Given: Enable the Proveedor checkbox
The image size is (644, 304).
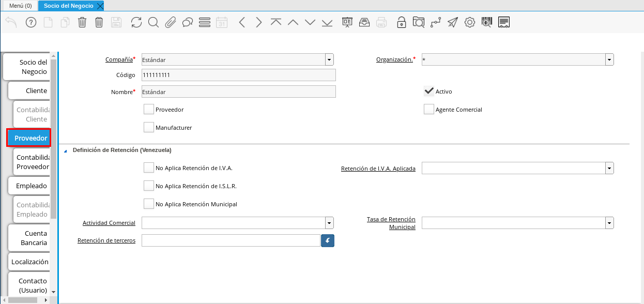Looking at the screenshot, I should click(x=149, y=110).
